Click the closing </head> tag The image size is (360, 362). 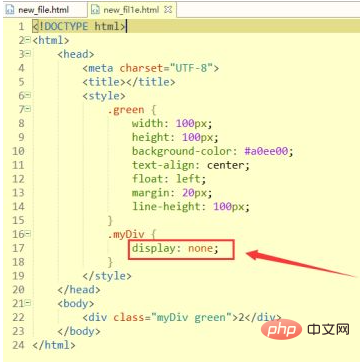tap(79, 290)
